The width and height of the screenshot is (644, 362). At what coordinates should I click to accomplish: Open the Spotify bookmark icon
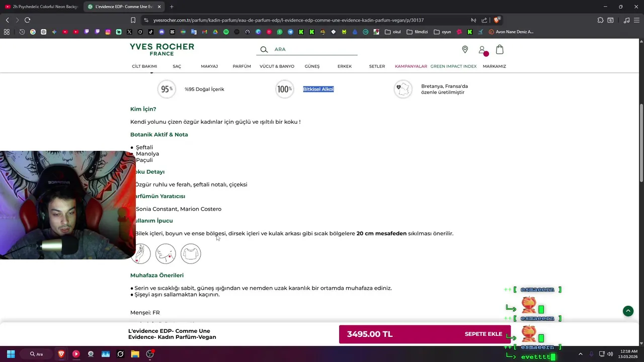(226, 32)
